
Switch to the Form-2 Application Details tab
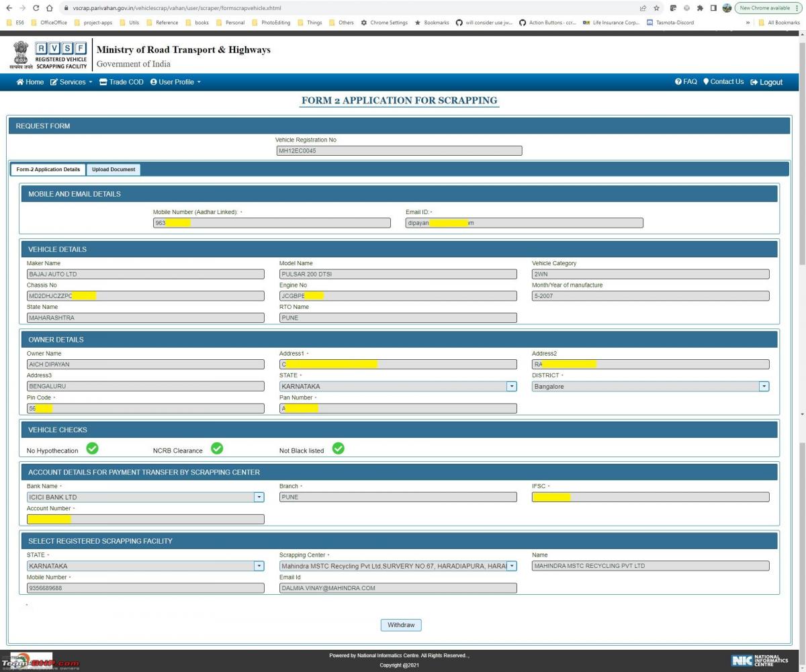(x=48, y=169)
